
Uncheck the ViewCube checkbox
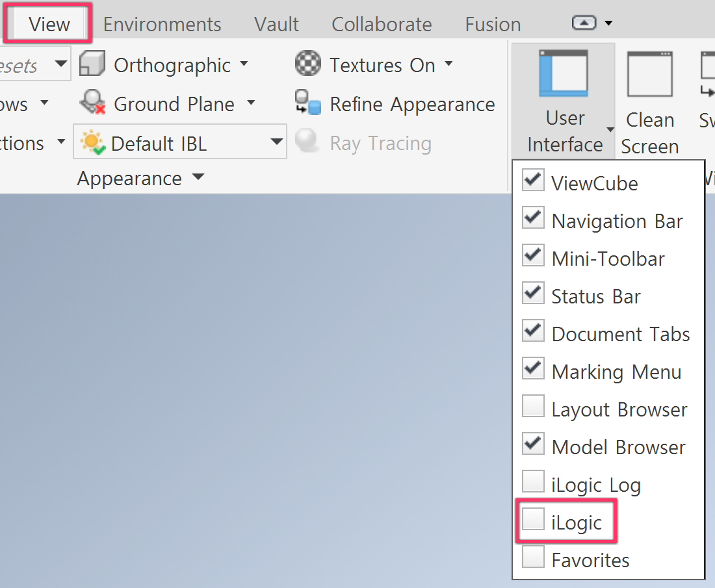point(532,180)
